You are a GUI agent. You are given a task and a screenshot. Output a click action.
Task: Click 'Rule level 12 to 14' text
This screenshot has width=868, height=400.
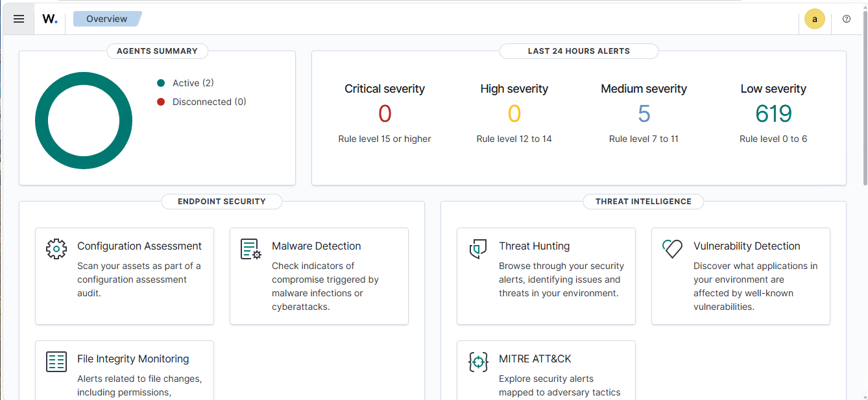point(514,139)
